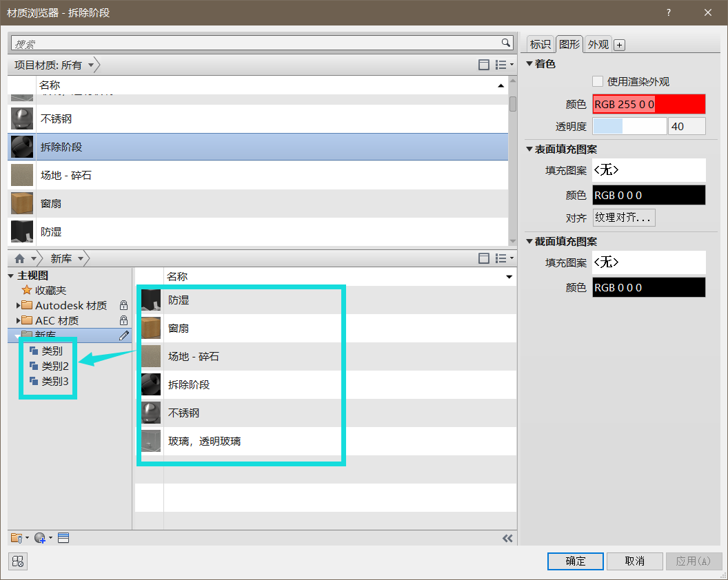Open surface pattern color RGB 0 0 0
This screenshot has width=728, height=580.
coord(649,195)
